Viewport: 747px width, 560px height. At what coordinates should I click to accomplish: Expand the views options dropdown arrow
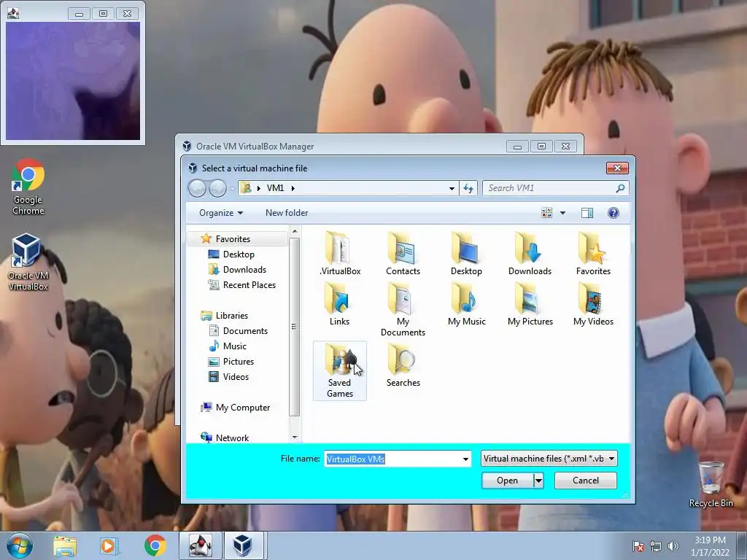(562, 213)
